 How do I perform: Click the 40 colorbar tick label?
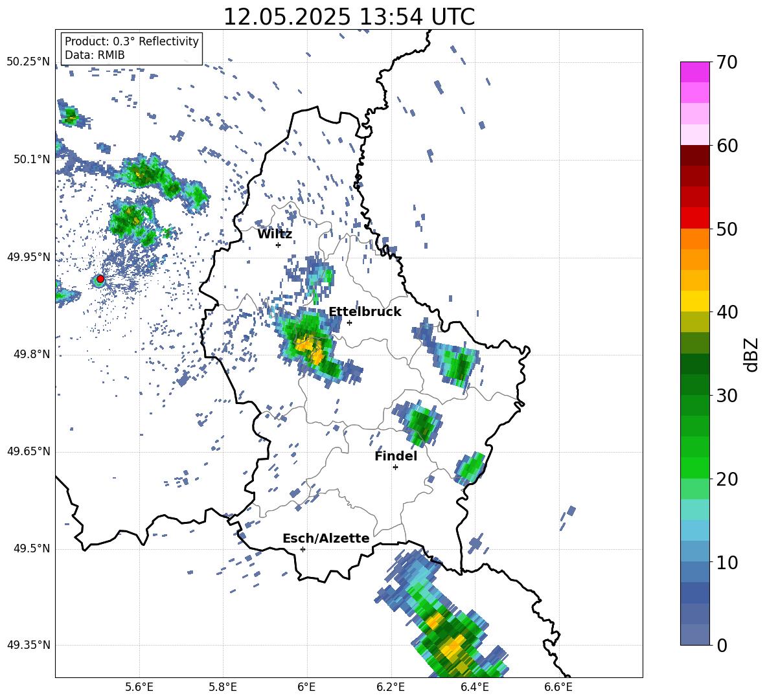[x=726, y=312]
